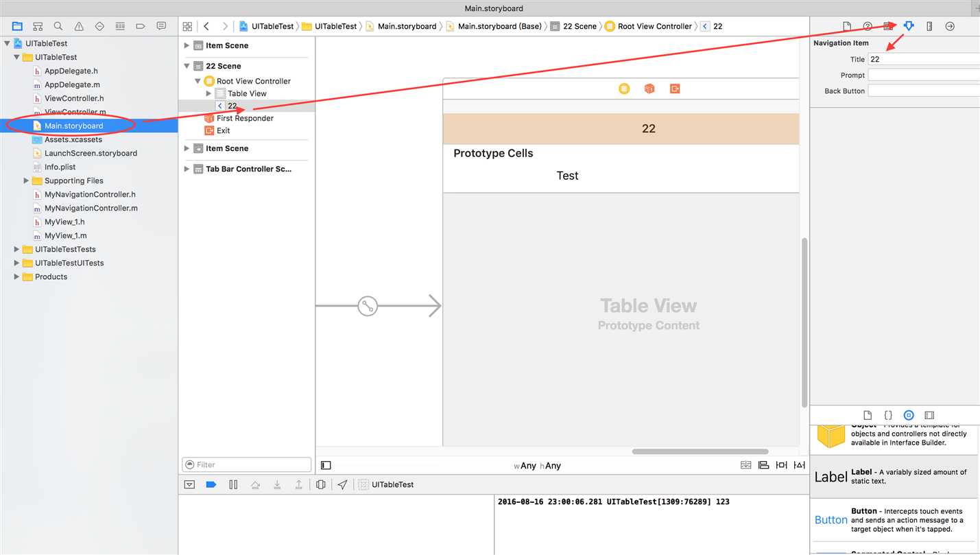Click the First Responder cube dock icon

click(x=649, y=88)
